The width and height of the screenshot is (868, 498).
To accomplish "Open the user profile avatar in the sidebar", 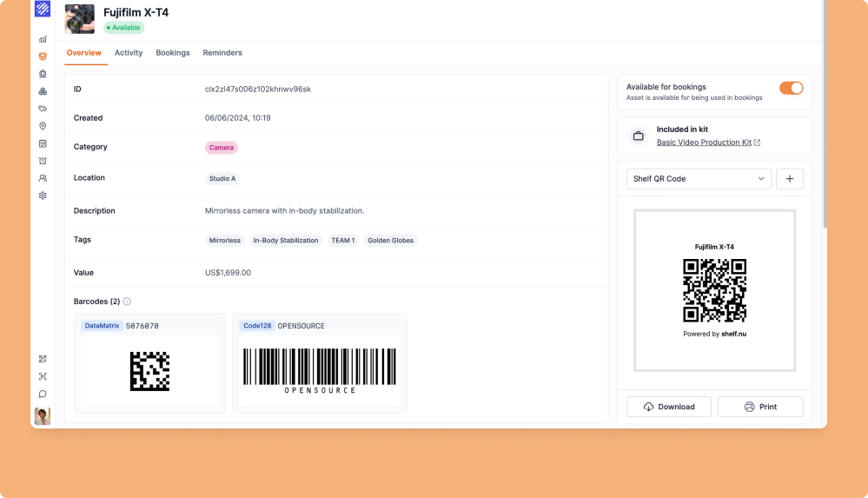I will pos(43,416).
